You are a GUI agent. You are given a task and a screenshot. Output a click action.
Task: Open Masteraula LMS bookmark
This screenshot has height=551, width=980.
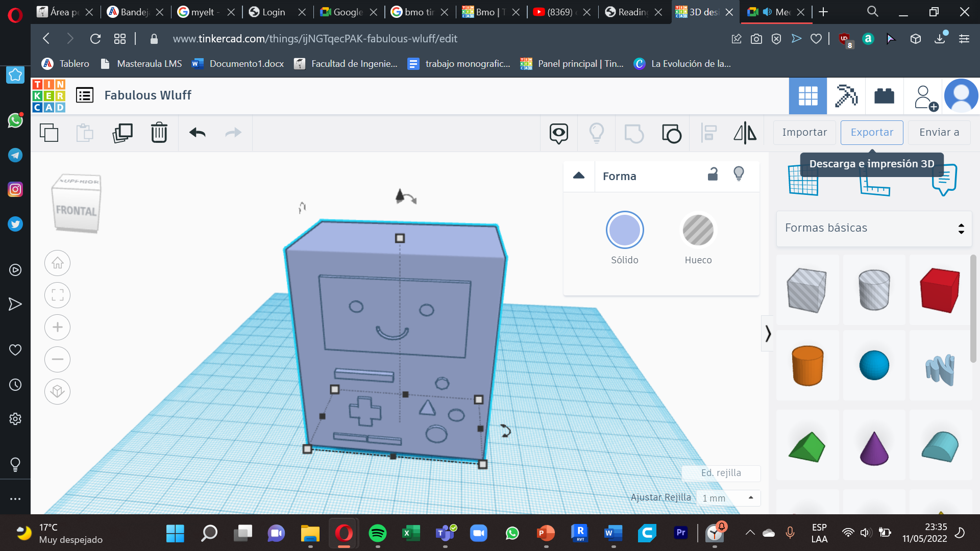coord(141,64)
